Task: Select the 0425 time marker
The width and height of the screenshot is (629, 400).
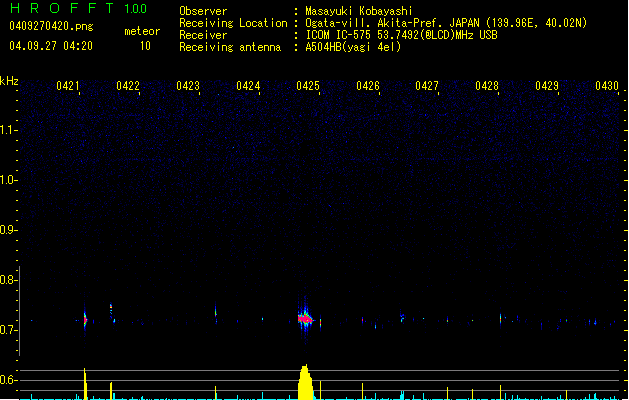Action: [308, 86]
